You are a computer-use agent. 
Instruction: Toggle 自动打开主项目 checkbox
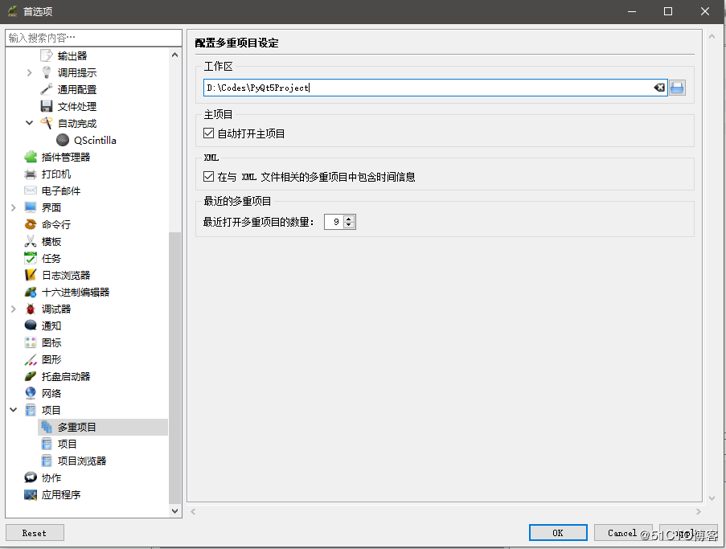pyautogui.click(x=208, y=133)
